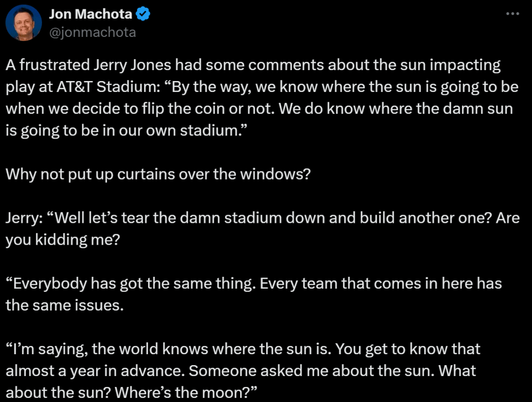Open the @jonmachota handle link
Image resolution: width=532 pixels, height=402 pixels.
point(92,32)
